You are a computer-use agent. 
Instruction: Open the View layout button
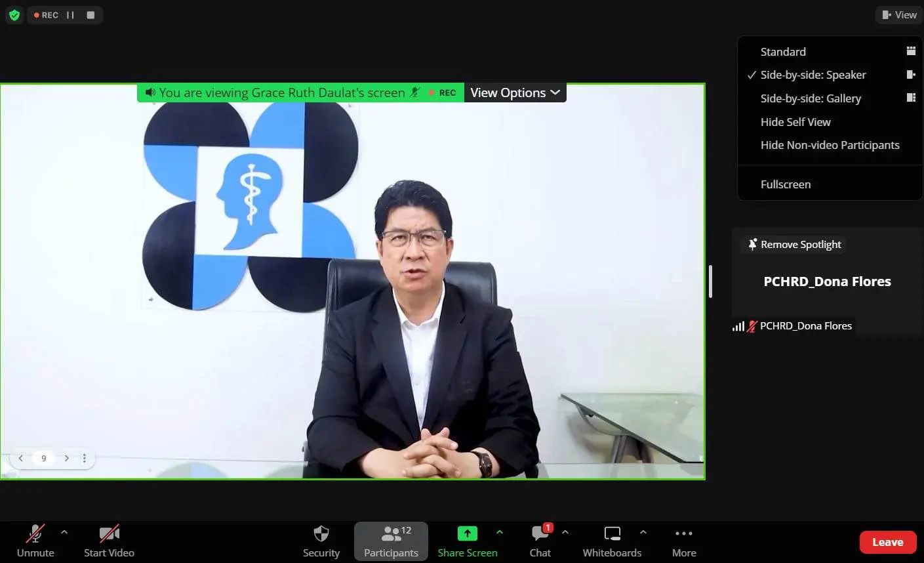[x=899, y=14]
